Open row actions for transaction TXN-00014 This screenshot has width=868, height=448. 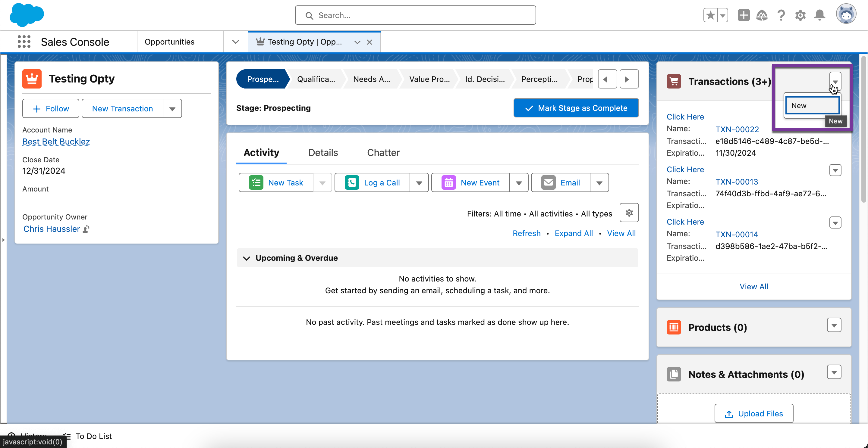[835, 223]
